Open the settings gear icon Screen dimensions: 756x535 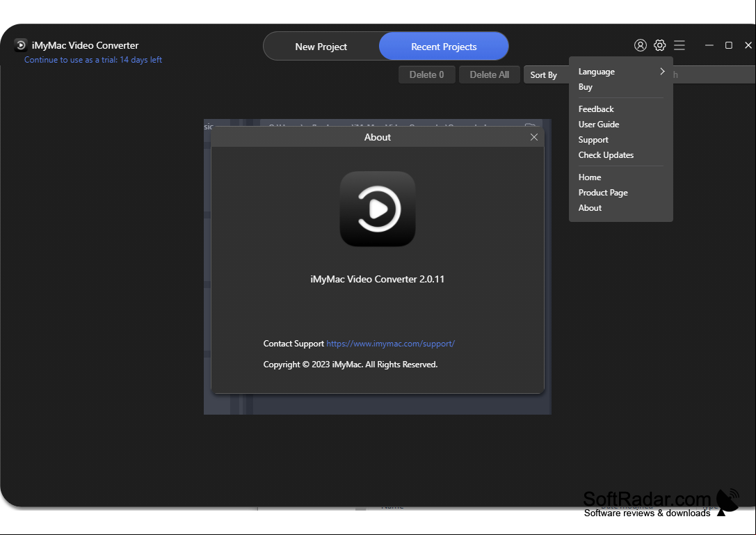tap(659, 45)
